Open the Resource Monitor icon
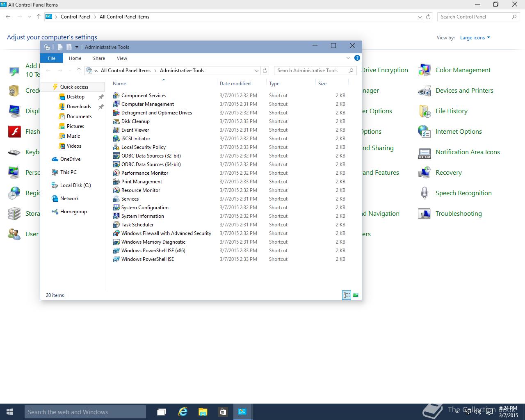 coord(116,190)
